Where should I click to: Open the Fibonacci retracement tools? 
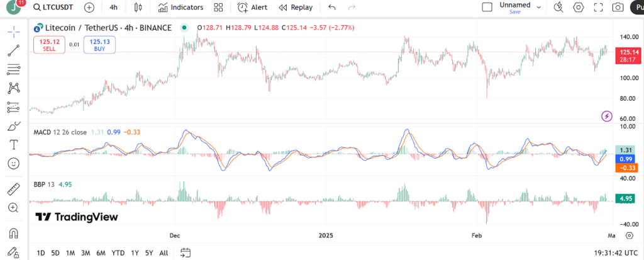click(14, 69)
